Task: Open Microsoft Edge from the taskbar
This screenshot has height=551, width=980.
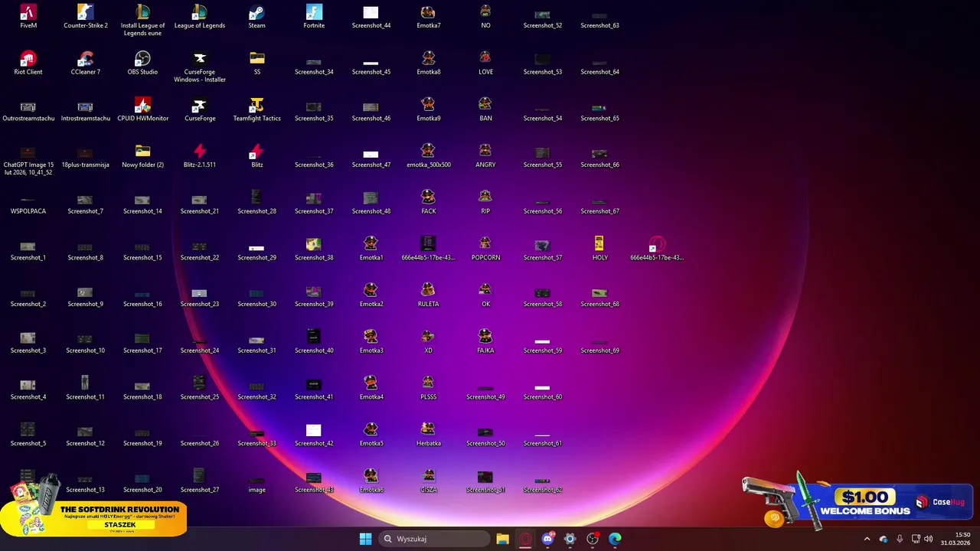Action: pos(615,539)
